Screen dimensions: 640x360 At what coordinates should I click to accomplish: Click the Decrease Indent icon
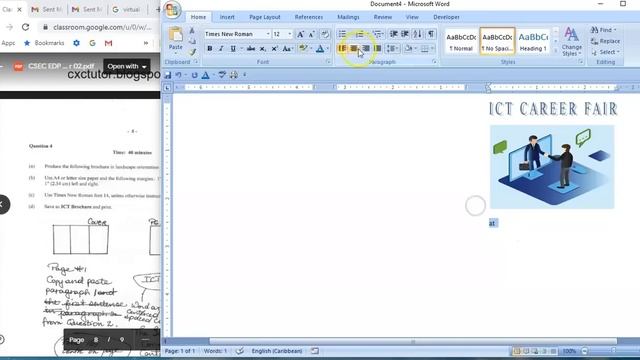pos(393,34)
